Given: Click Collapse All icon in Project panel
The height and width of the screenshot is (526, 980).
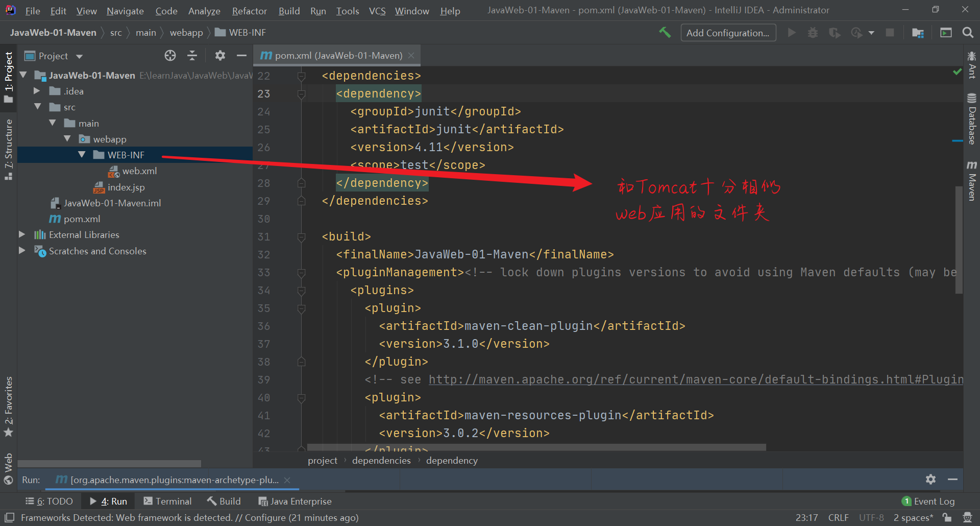Looking at the screenshot, I should pos(192,55).
